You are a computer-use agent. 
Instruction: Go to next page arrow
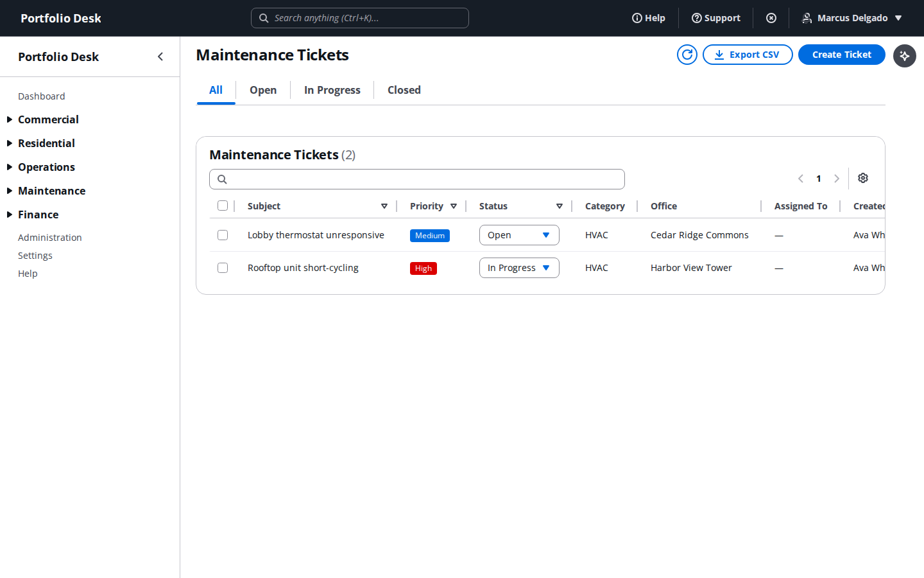(x=837, y=179)
